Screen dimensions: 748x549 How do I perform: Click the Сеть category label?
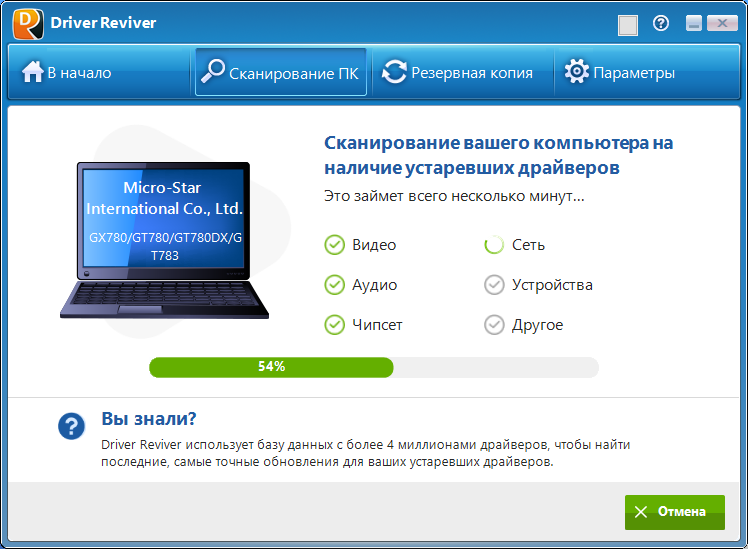(528, 245)
